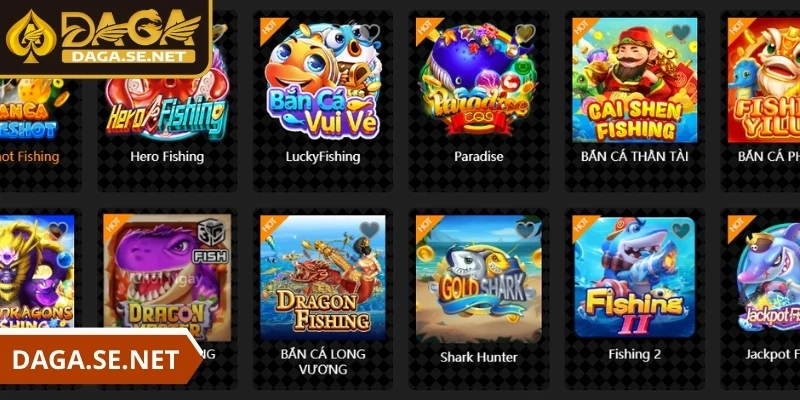800x400 pixels.
Task: Click the BẮN CÁ LONG VƯƠNG title
Action: (x=323, y=361)
